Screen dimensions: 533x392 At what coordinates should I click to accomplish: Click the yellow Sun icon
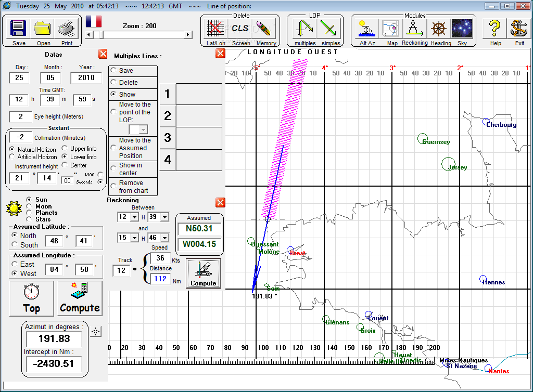pos(14,208)
